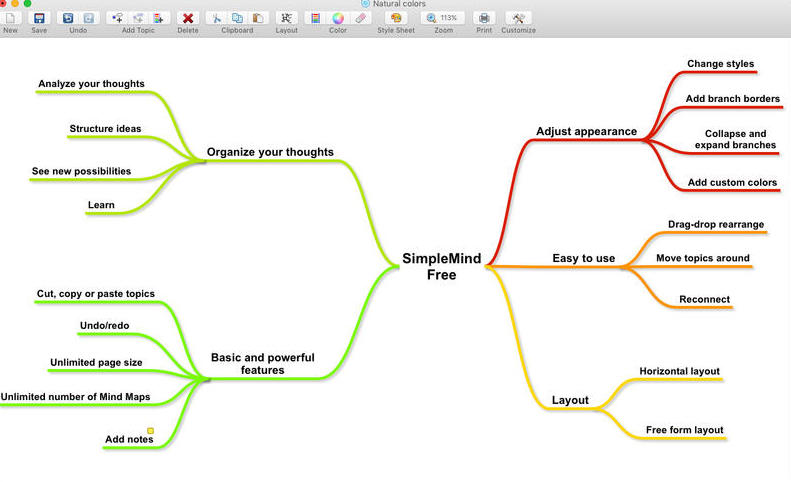Viewport: 791px width, 482px height.
Task: Click the eraser icon to clear color
Action: point(360,18)
